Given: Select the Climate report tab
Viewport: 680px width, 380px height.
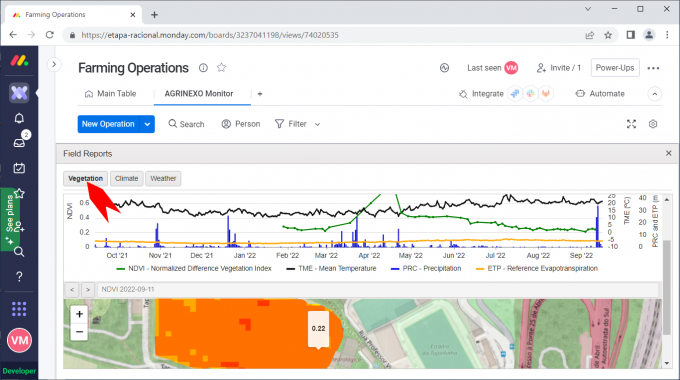Looking at the screenshot, I should [x=127, y=178].
